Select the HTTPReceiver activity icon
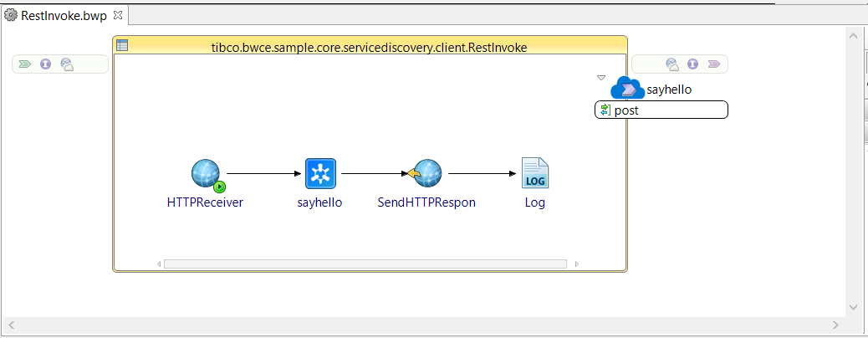868x338 pixels. click(x=207, y=175)
